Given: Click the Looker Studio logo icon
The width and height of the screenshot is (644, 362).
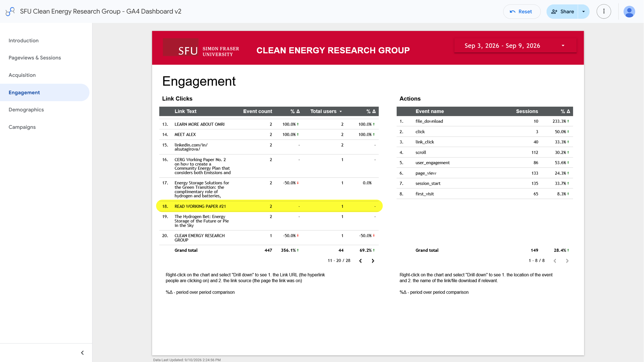Looking at the screenshot, I should tap(10, 11).
